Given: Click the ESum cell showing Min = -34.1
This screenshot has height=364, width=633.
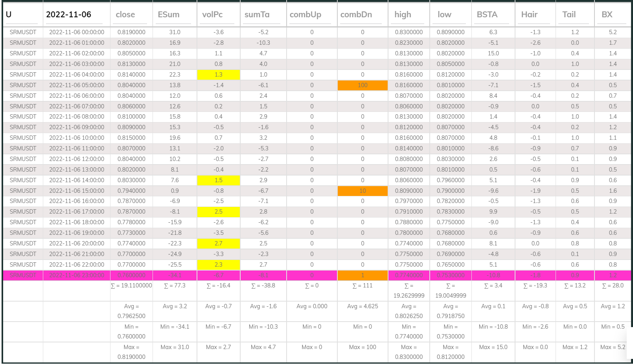Looking at the screenshot, I should click(x=174, y=326).
